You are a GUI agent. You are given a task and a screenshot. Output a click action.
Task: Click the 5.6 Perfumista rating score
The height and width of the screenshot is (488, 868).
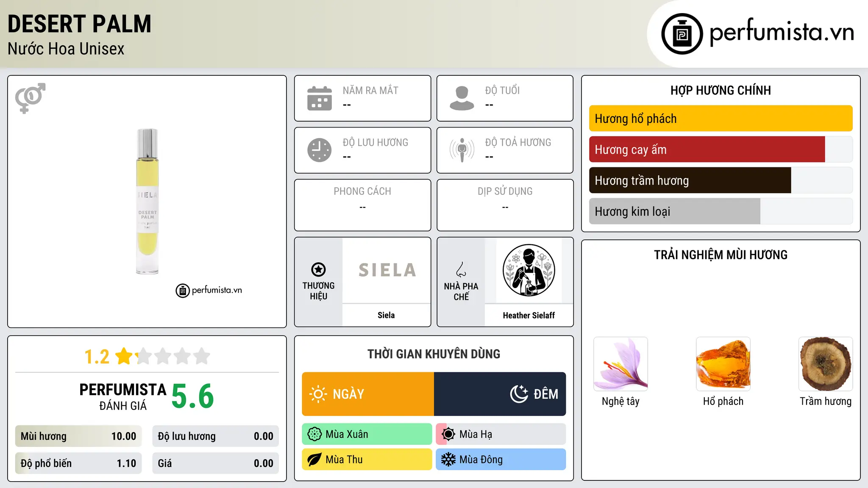[x=193, y=396]
